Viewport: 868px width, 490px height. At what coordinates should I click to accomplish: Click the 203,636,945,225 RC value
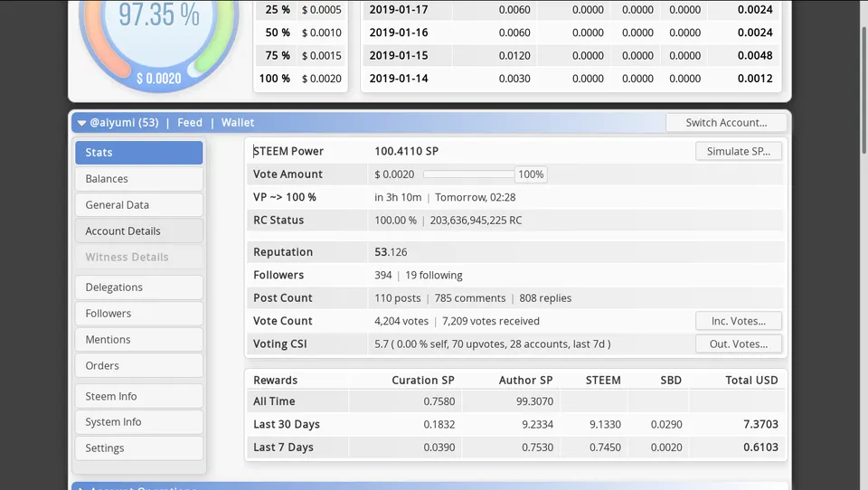click(x=476, y=221)
